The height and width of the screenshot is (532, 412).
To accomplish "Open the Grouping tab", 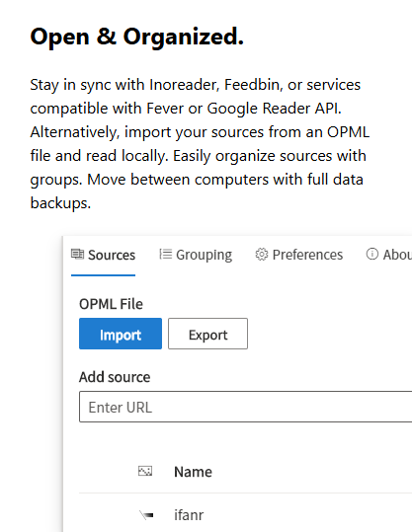I will click(196, 255).
